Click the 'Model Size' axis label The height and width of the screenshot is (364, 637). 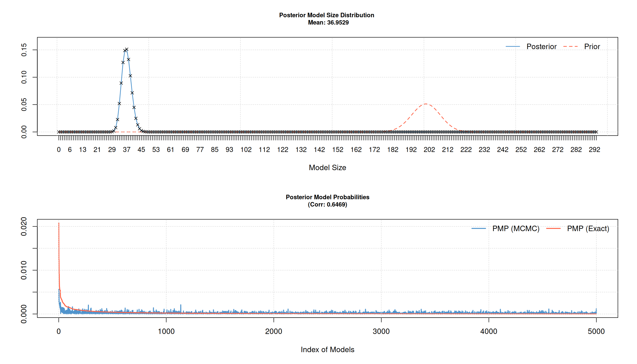[327, 168]
